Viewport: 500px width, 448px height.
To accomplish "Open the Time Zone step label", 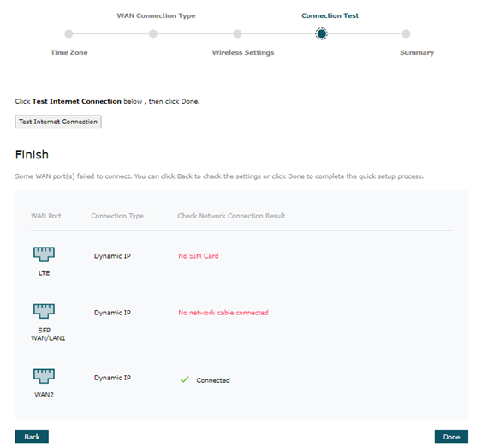I will [69, 52].
